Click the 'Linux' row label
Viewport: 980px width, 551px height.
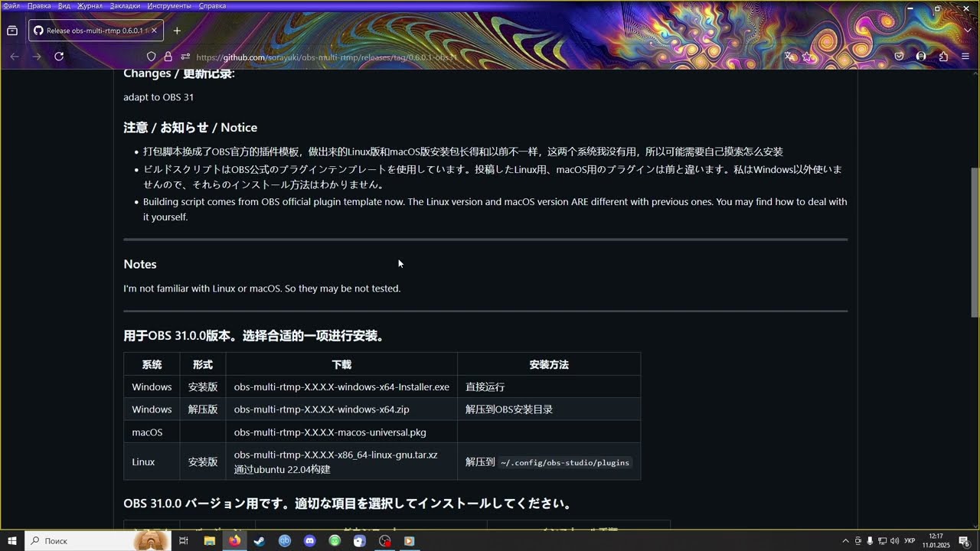[x=143, y=462]
